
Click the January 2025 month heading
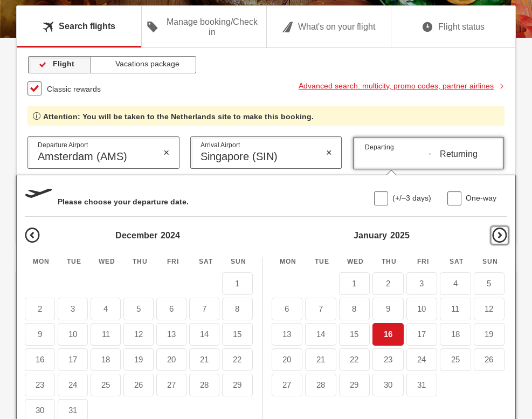click(x=382, y=235)
